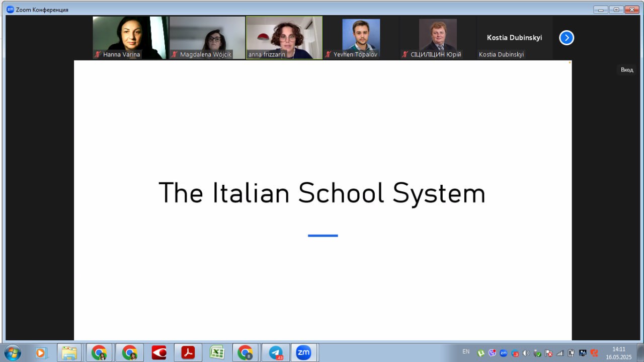Switch to Excel in the taskbar
644x362 pixels.
(x=217, y=353)
